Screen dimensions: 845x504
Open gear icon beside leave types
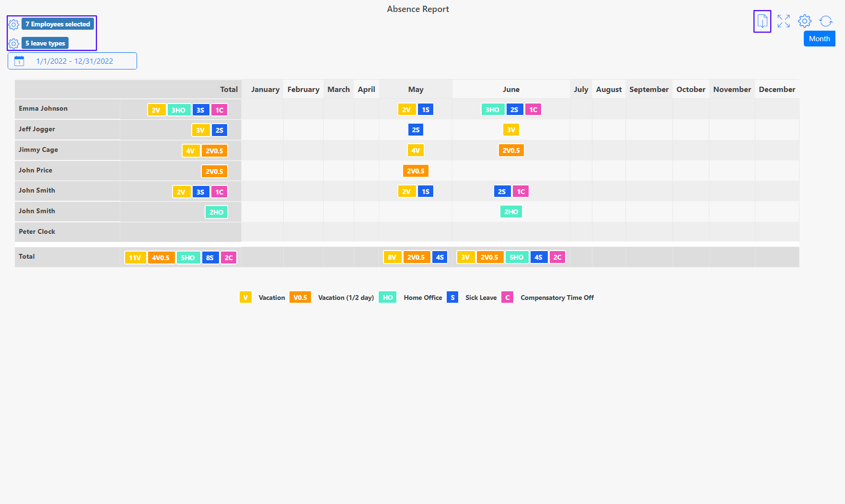click(14, 44)
